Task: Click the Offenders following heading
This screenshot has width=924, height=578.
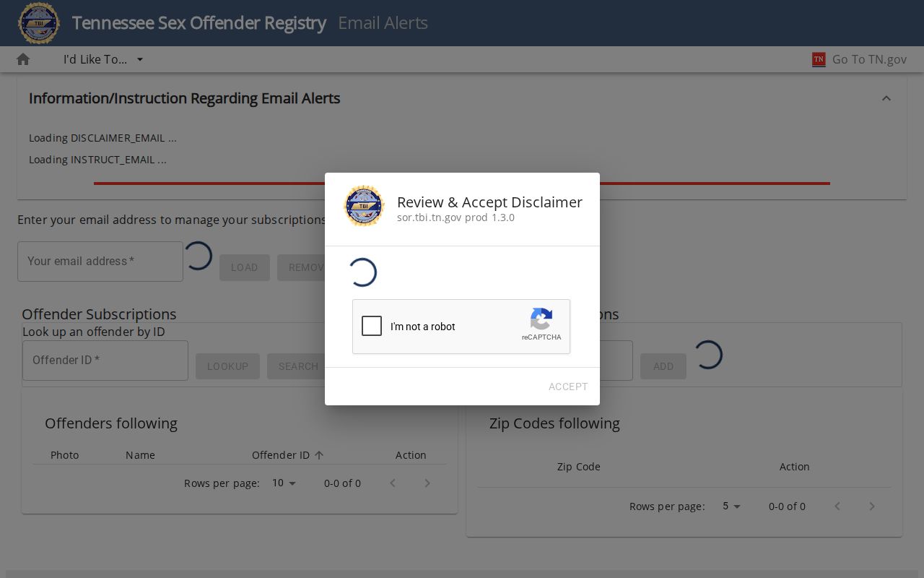Action: 111,423
